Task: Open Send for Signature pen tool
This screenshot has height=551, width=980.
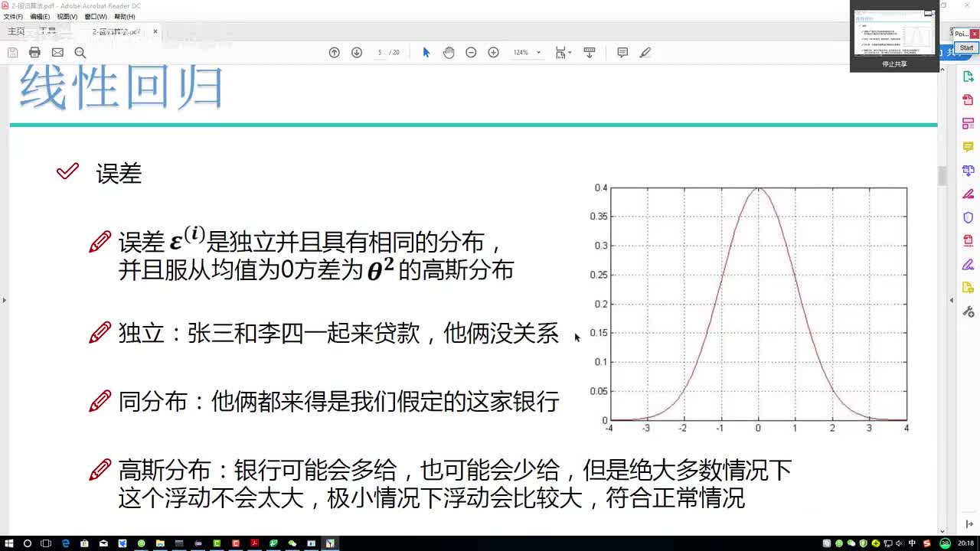Action: click(968, 265)
